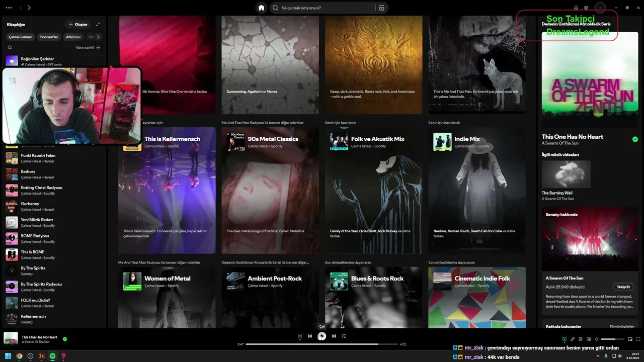Open the miniplayer icon

pos(630,339)
